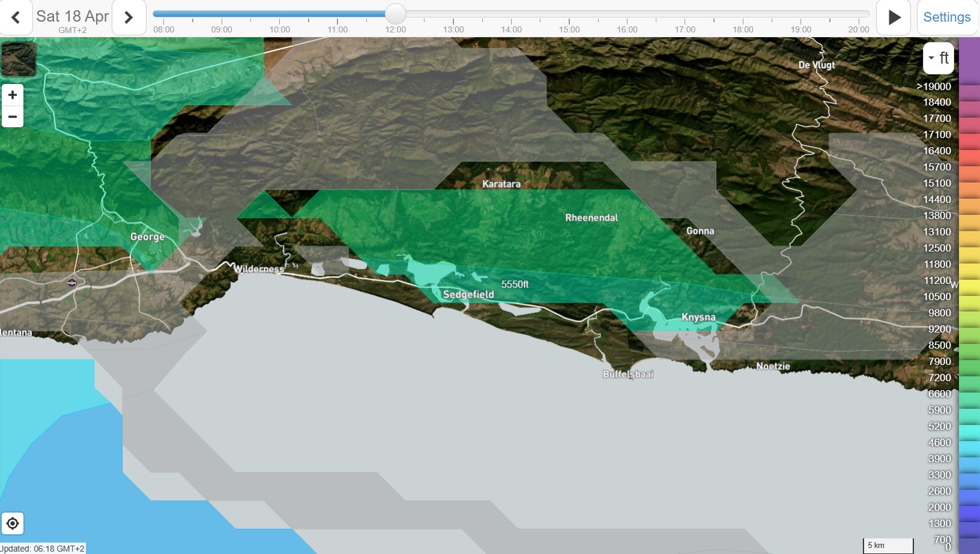
Task: Click the timeline slider handle
Action: pyautogui.click(x=395, y=14)
